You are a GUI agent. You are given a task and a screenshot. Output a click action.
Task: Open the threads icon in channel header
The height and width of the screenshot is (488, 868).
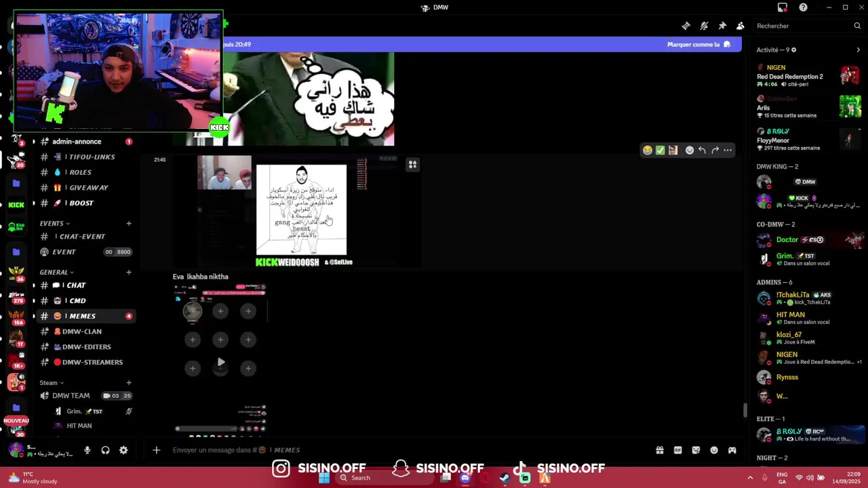click(x=686, y=26)
